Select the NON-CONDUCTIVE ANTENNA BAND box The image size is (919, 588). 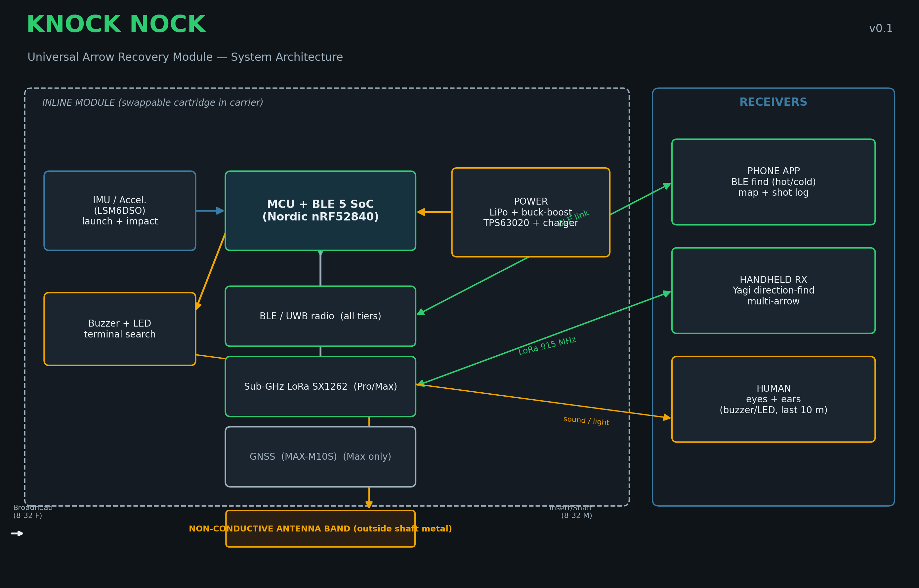tap(320, 529)
